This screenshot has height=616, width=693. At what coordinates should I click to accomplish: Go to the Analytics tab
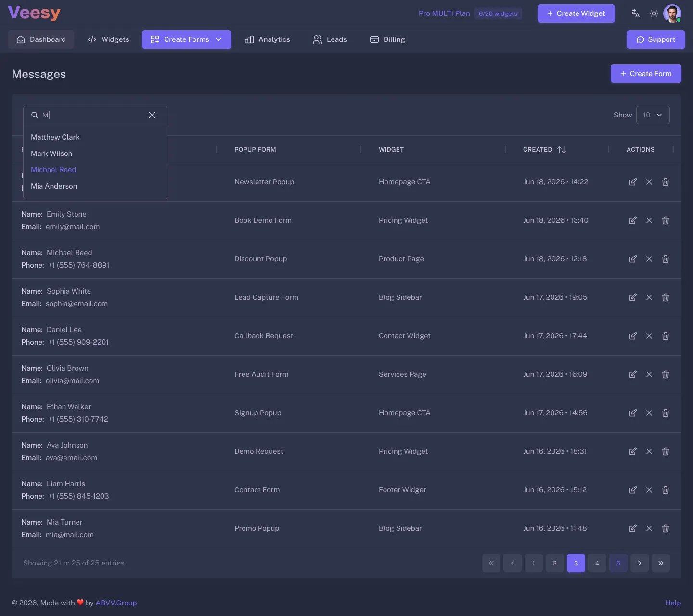point(268,39)
